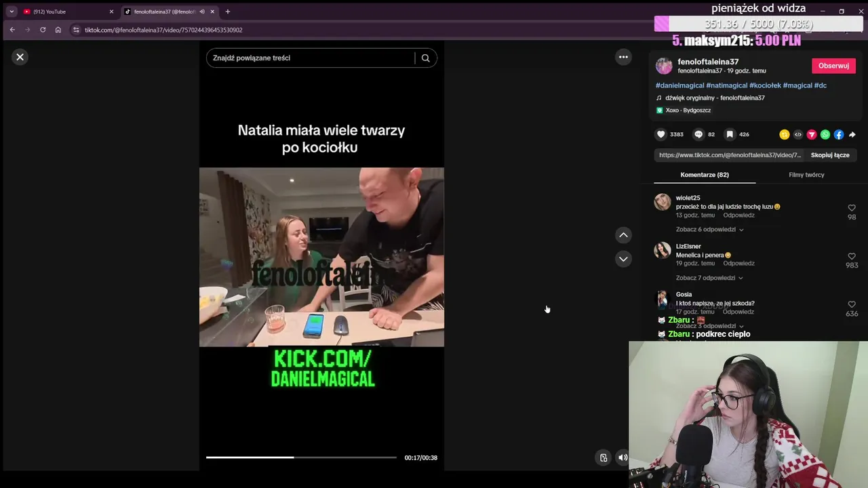The image size is (868, 488).
Task: Reply to wiolet25's comment via Odpowiedz
Action: pyautogui.click(x=738, y=216)
